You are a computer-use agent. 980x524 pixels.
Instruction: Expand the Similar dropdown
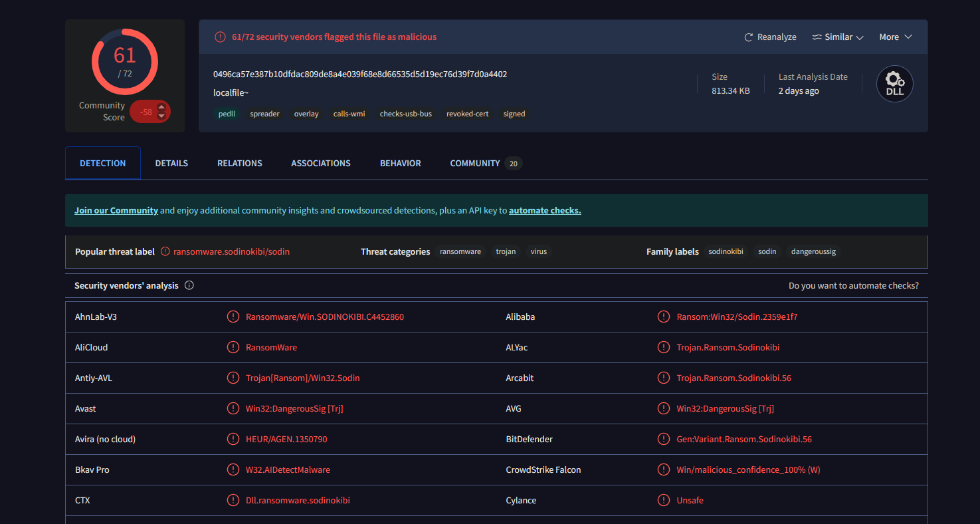(x=838, y=37)
